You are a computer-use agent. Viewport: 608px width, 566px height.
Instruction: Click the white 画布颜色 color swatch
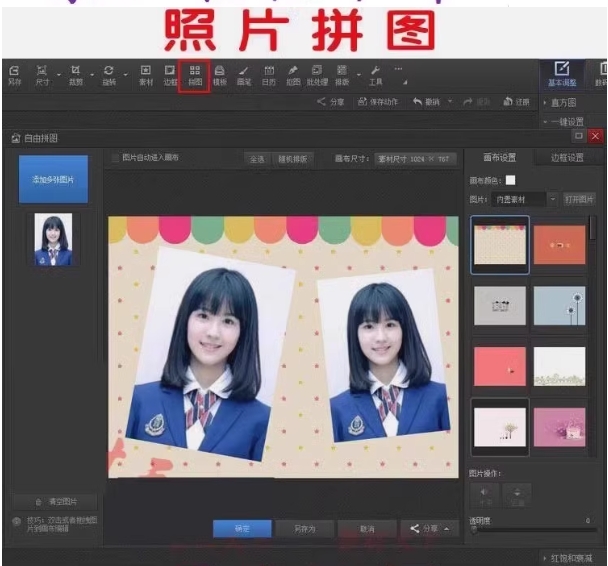(x=510, y=181)
